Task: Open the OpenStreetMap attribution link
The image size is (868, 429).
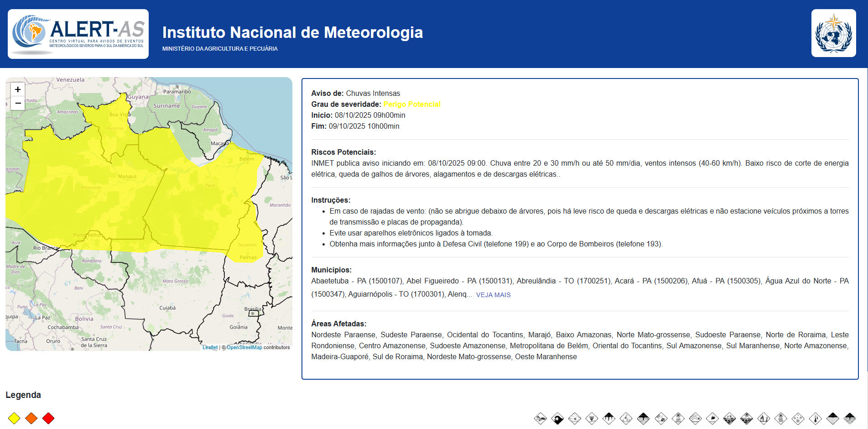Action: 244,347
